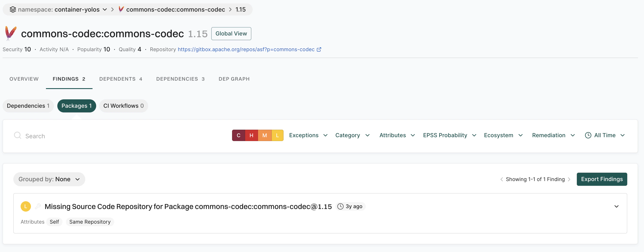Toggle the Critical severity filter
Viewport: 644px width, 252px height.
(x=239, y=135)
